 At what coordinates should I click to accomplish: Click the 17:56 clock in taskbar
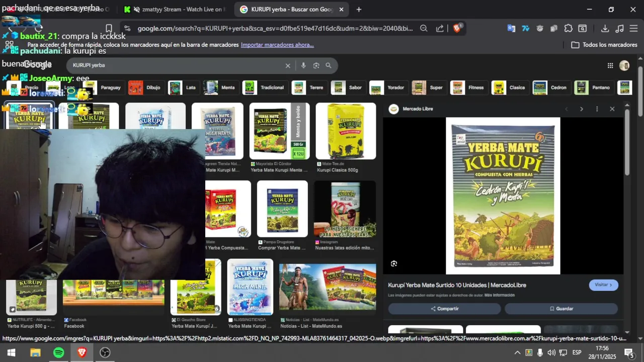coord(602,348)
